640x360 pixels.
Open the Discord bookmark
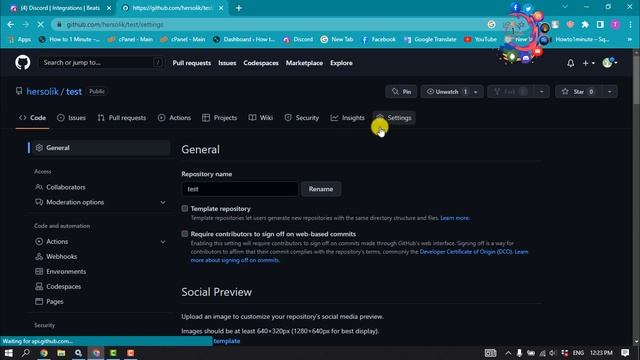tap(298, 40)
